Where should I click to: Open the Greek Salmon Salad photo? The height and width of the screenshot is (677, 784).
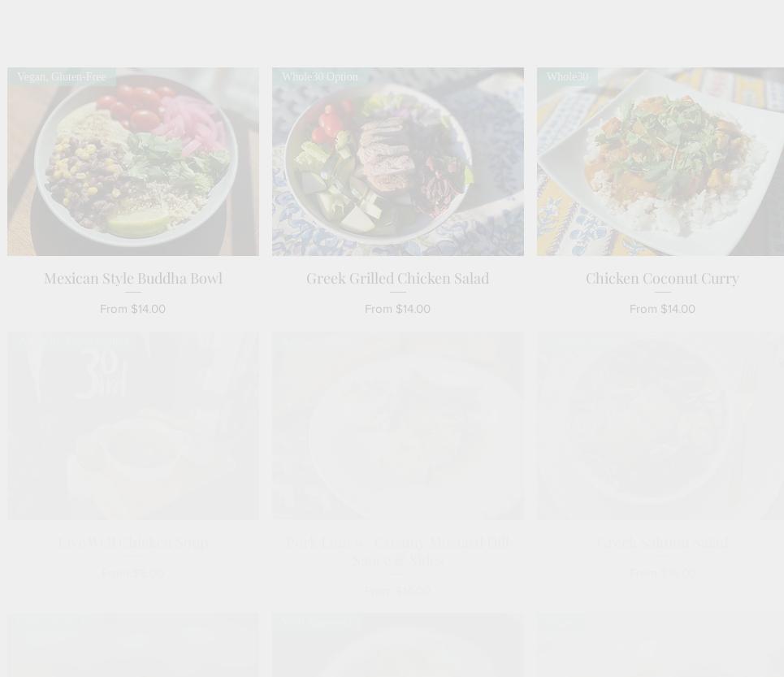[661, 426]
